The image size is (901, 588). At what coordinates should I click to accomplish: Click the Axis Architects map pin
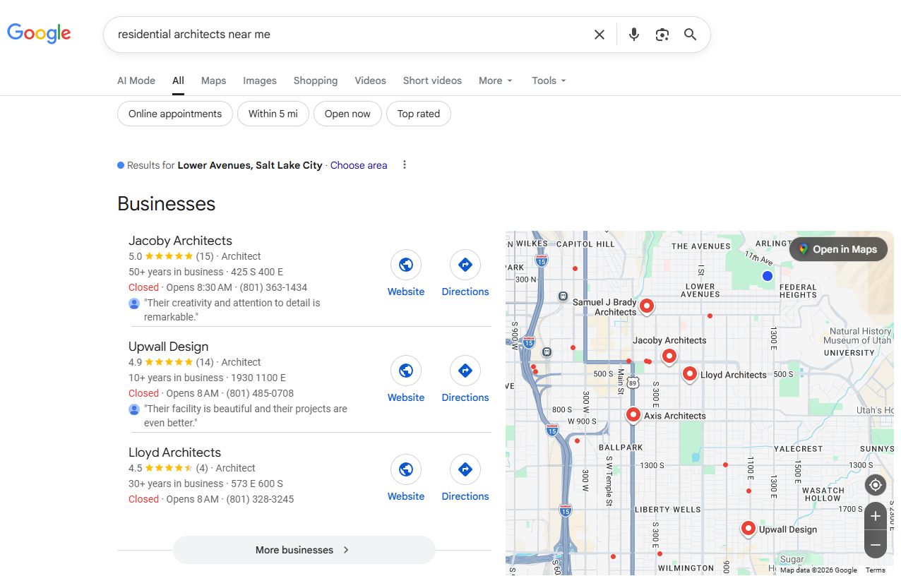click(633, 414)
